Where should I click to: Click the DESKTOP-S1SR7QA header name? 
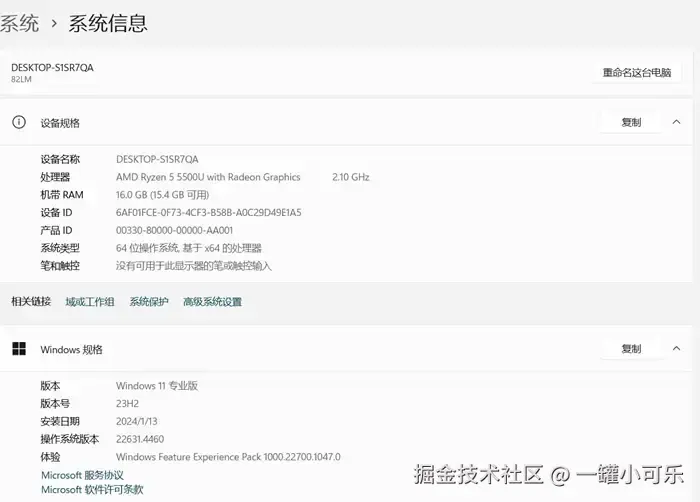coord(52,67)
